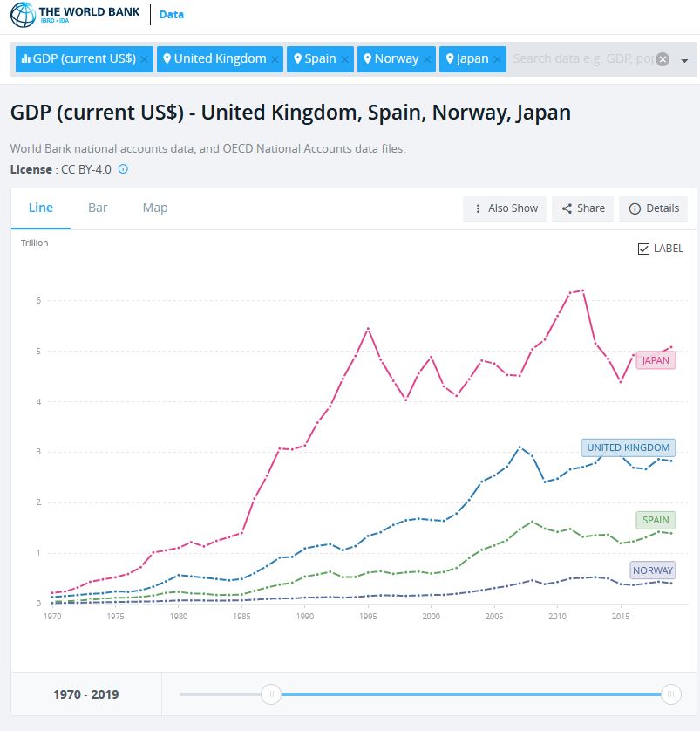This screenshot has height=731, width=700.
Task: Clear the search box with the X icon
Action: point(663,59)
